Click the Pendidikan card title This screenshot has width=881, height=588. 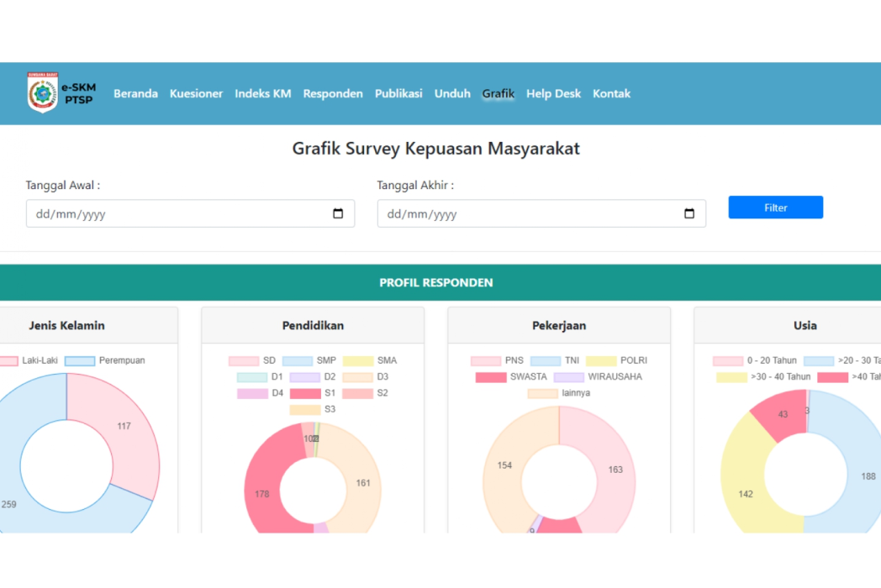(313, 325)
